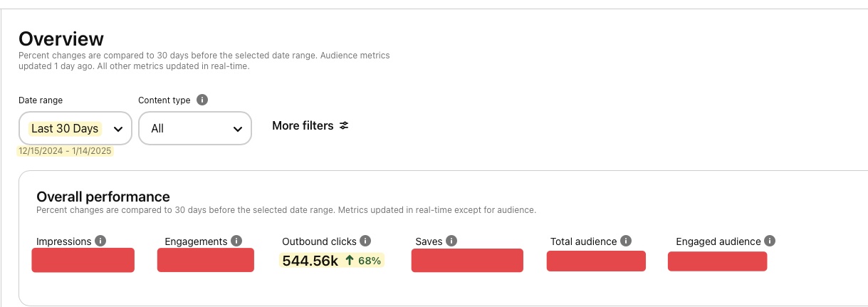Click info icon beside Outbound clicks

(x=365, y=241)
